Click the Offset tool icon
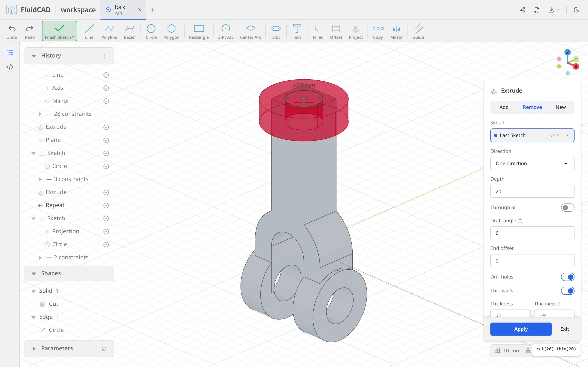588x367 pixels. click(x=336, y=29)
